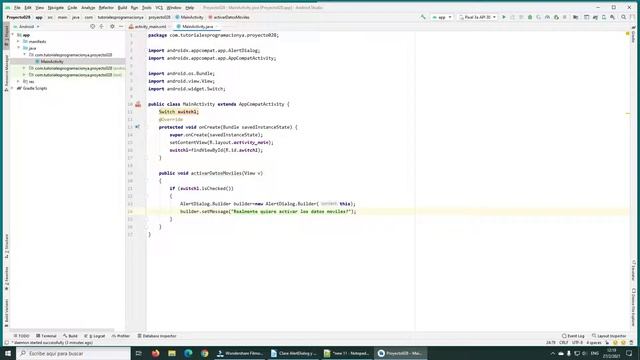Open File Explorer from the taskbar
This screenshot has width=640, height=360.
click(172, 353)
